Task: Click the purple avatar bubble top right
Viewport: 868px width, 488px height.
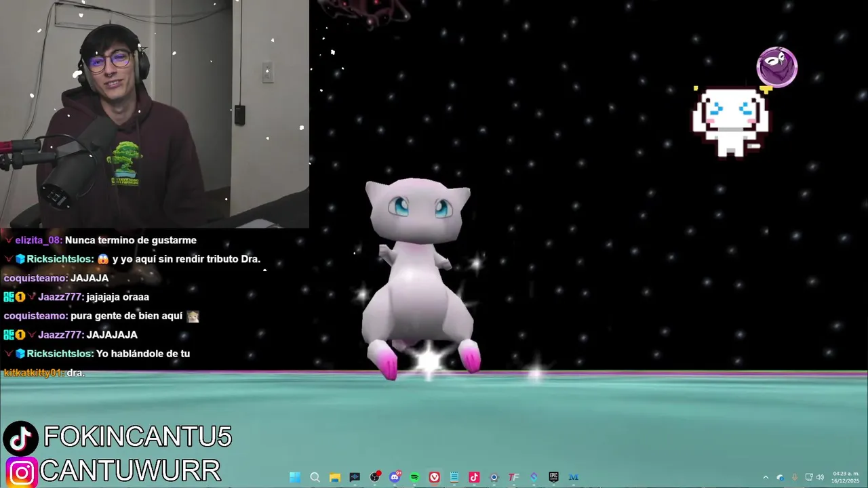Action: [x=777, y=67]
